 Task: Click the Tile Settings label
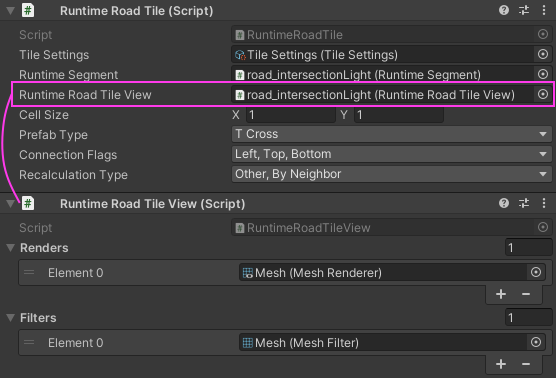tap(54, 55)
